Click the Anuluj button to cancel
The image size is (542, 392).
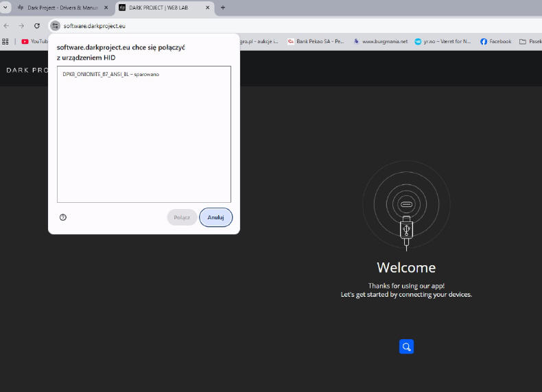[x=215, y=217]
